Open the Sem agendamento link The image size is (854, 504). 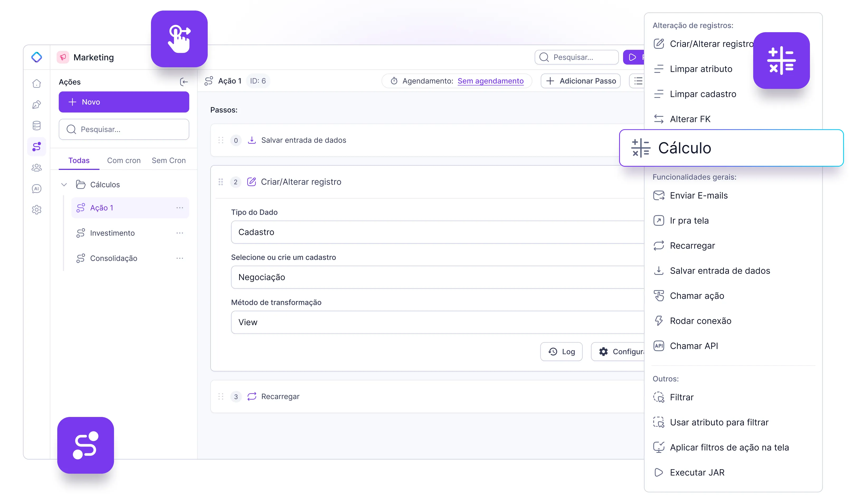491,81
